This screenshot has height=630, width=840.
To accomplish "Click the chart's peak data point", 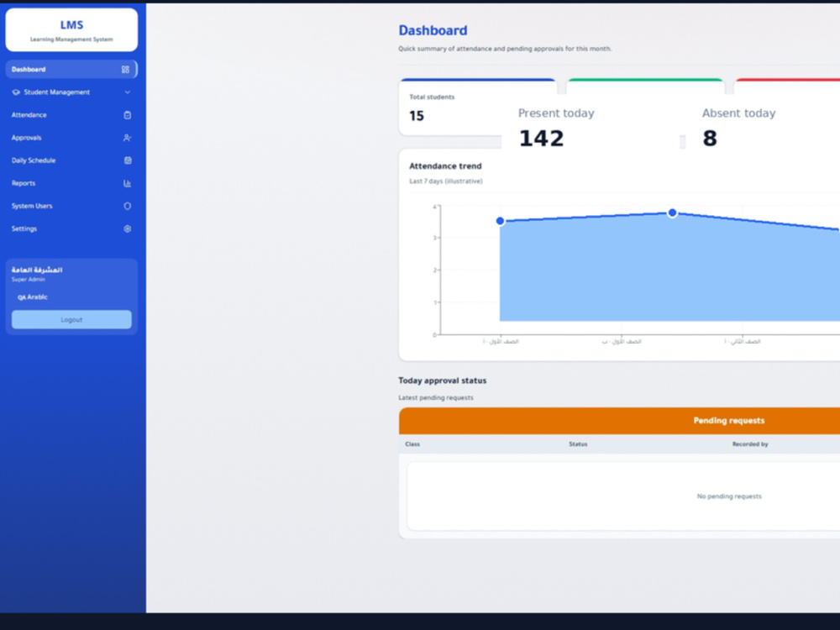I will (x=672, y=213).
